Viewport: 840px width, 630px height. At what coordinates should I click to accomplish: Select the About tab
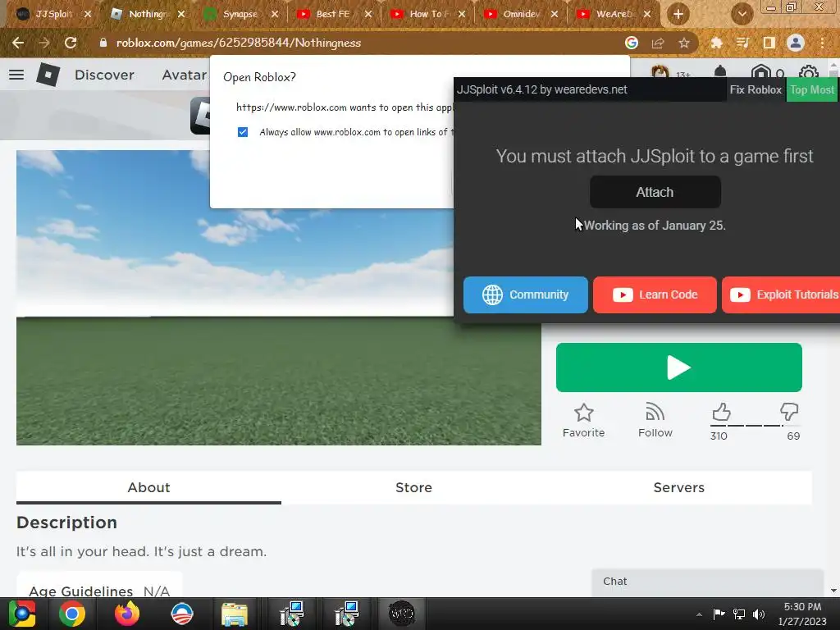(148, 487)
